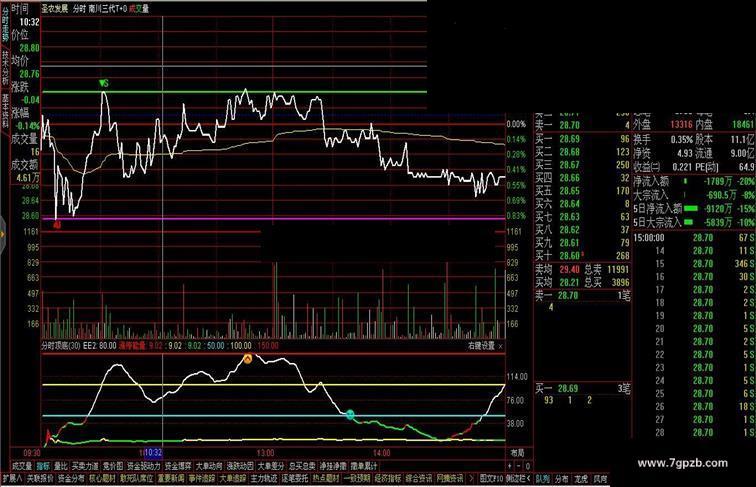Open the 重要新闻 tab
The height and width of the screenshot is (487, 756).
coord(171,479)
